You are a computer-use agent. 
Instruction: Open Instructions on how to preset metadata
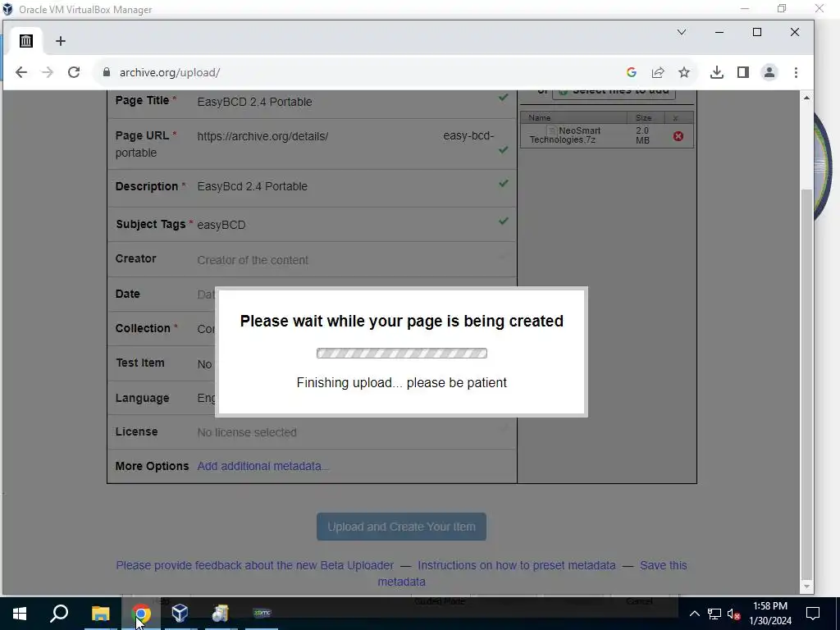(x=517, y=565)
